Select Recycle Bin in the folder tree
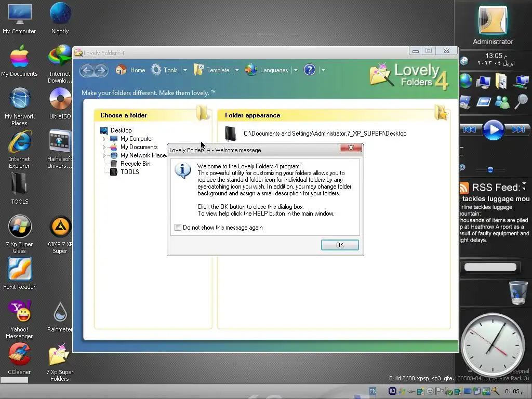 click(x=136, y=164)
